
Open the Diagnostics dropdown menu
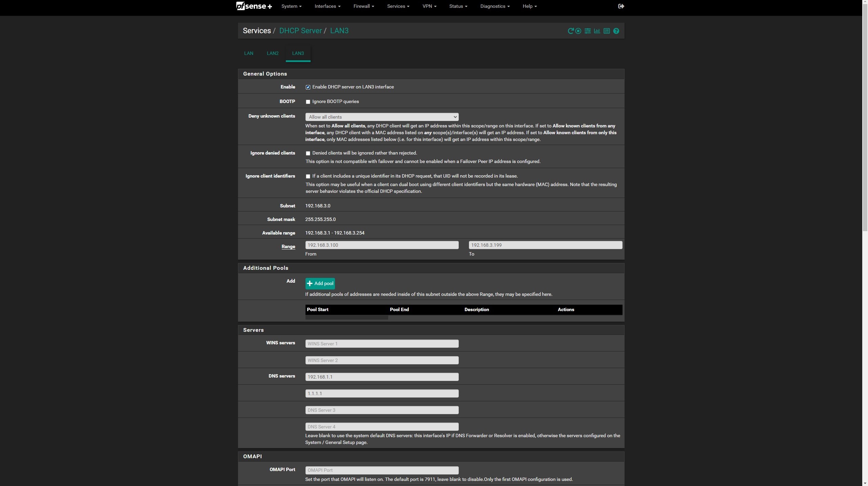495,6
